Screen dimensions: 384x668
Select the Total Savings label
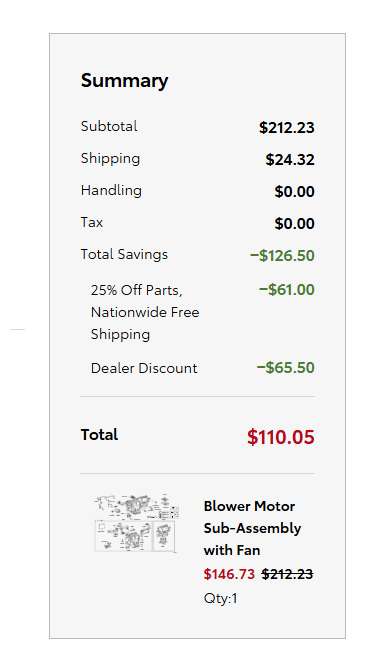[x=124, y=254]
